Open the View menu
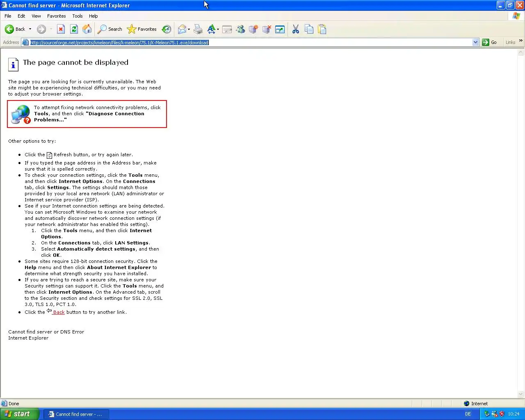Image resolution: width=525 pixels, height=420 pixels. coord(36,16)
